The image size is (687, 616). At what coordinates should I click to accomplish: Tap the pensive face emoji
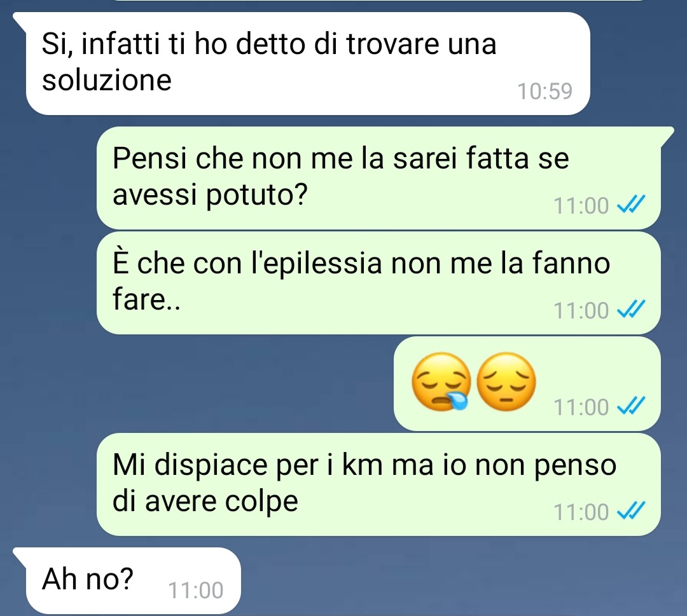(x=506, y=382)
